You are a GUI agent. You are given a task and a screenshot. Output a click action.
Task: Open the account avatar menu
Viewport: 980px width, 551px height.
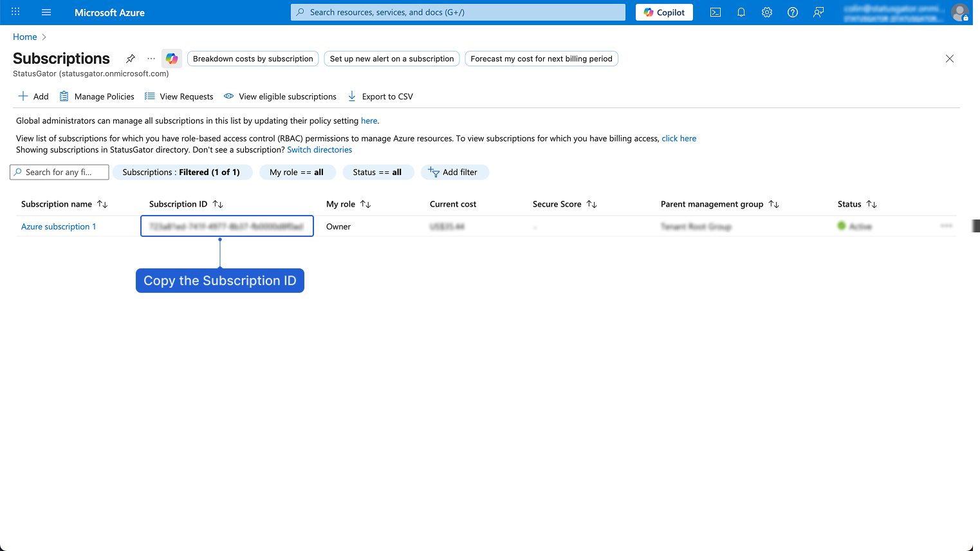pos(960,12)
